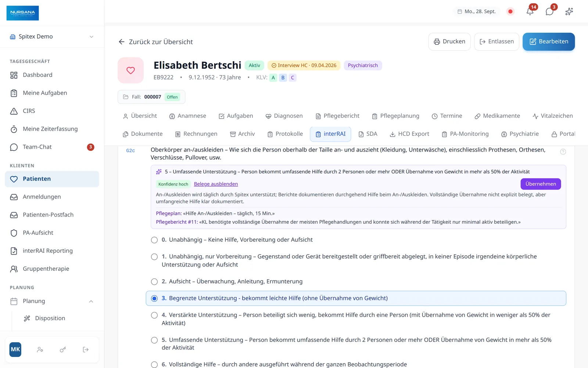Select option 5 Umfassende Unterstützung radio
The height and width of the screenshot is (368, 588).
click(154, 340)
